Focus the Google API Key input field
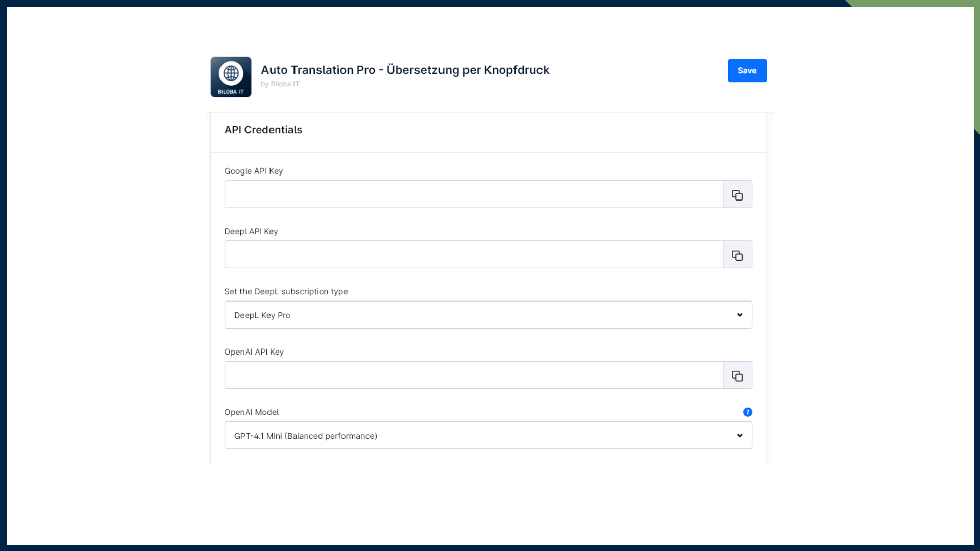 click(473, 194)
